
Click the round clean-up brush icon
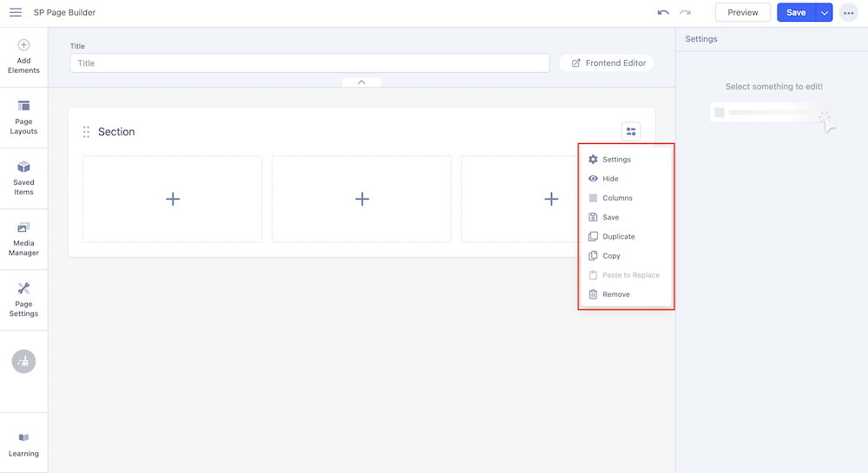tap(23, 361)
